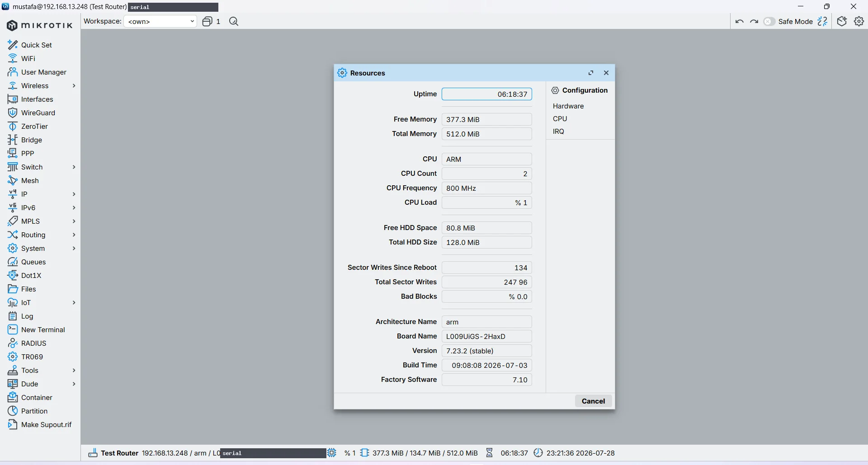
Task: Expand the IP submenu
Action: [x=74, y=194]
